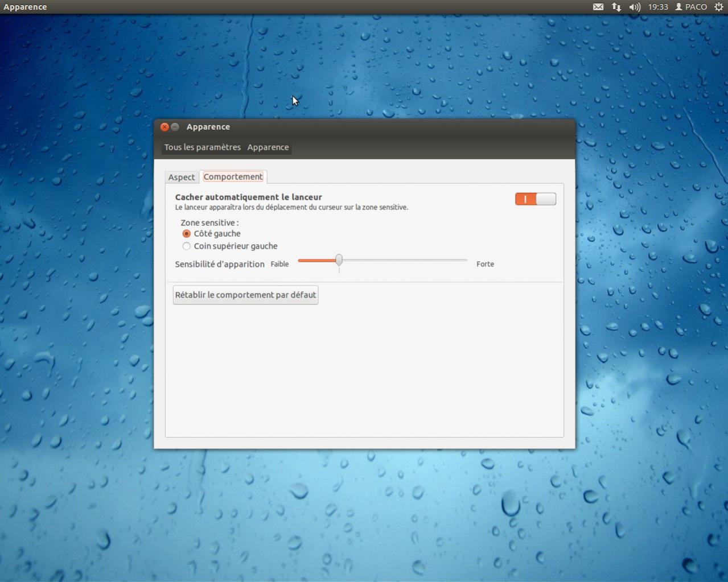
Task: Minimize the Apparence window
Action: point(175,127)
